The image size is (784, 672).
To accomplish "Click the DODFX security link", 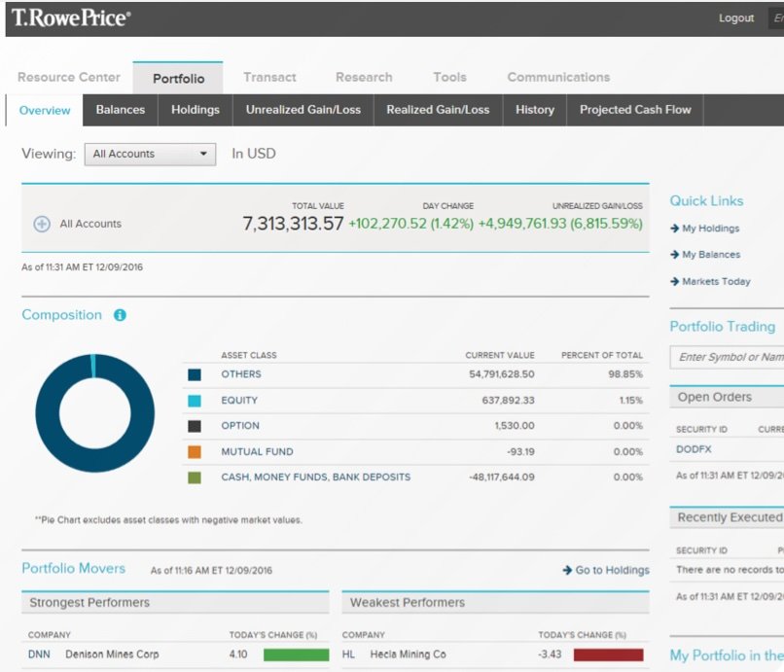I will coord(694,449).
